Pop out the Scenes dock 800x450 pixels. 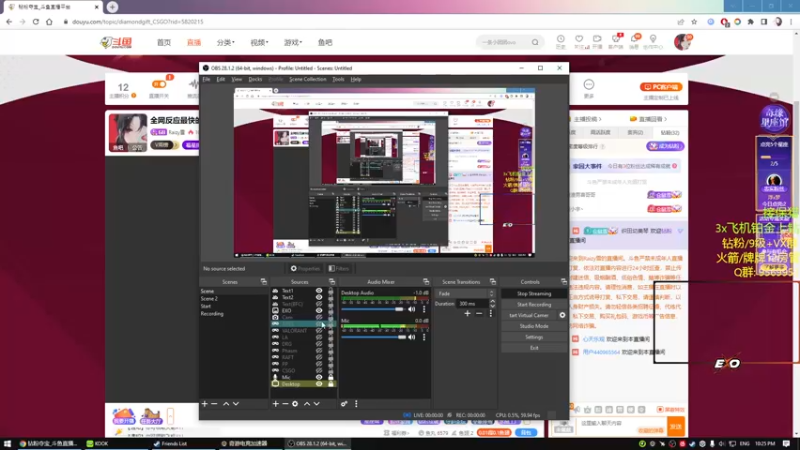click(x=264, y=282)
